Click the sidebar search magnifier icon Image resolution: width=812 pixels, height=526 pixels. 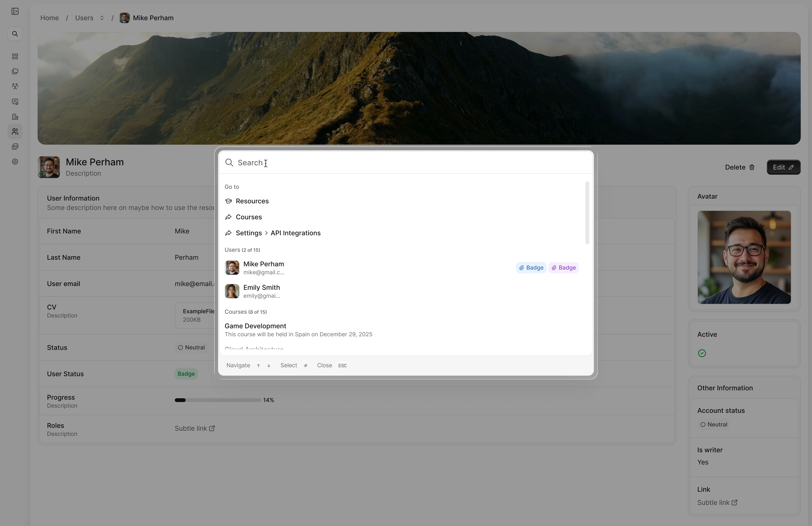(x=15, y=34)
